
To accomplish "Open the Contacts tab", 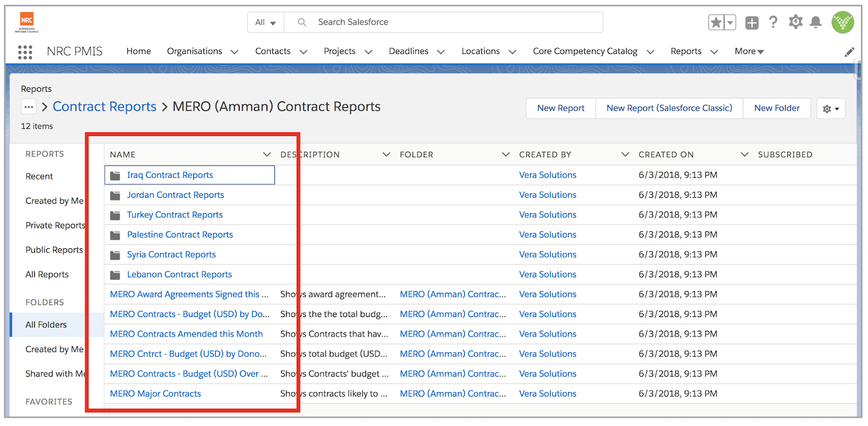I will click(273, 51).
